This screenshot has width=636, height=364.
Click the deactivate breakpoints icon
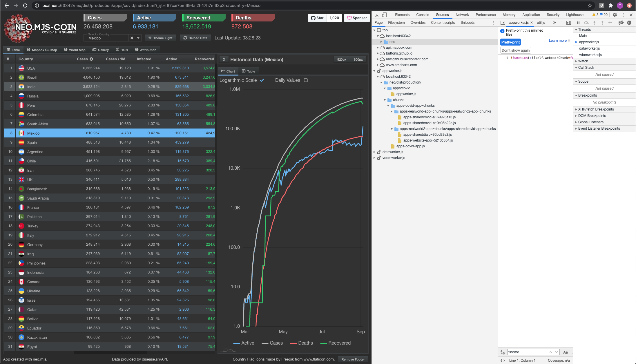621,23
